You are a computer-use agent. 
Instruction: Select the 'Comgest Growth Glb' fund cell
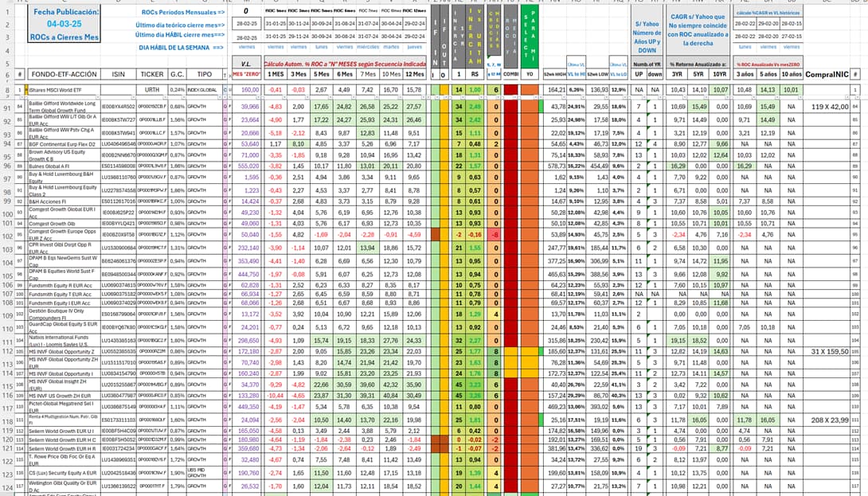pos(65,224)
